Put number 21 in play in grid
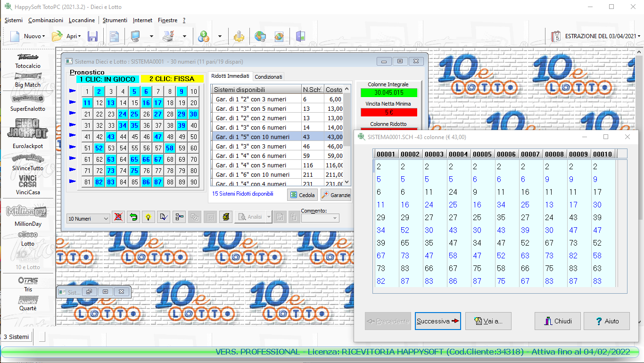Image resolution: width=644 pixels, height=363 pixels. [x=87, y=114]
